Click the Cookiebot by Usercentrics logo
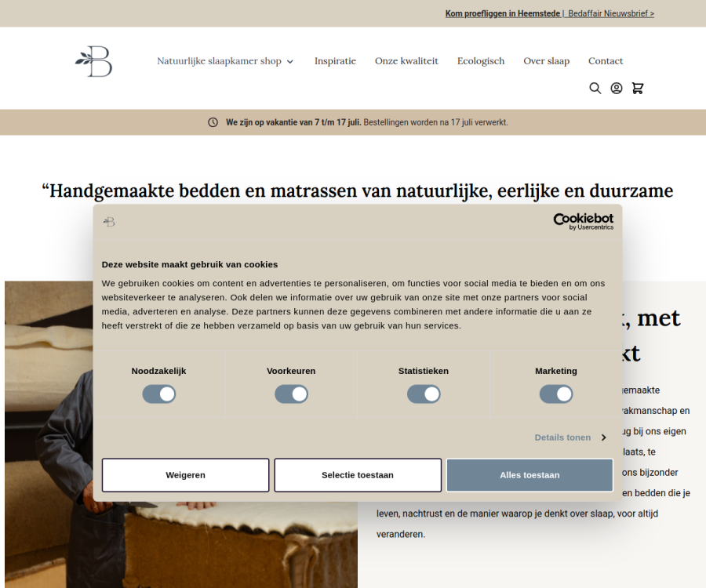706x588 pixels. 584,221
